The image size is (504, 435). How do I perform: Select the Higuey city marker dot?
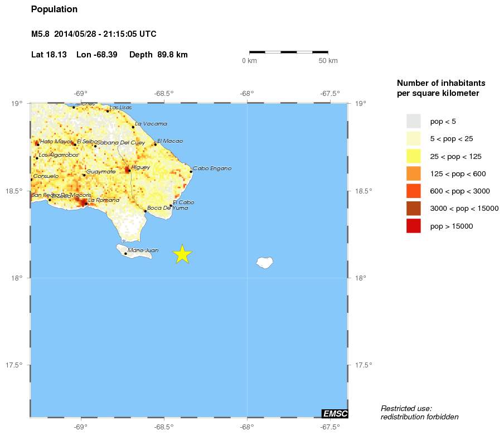pos(129,170)
